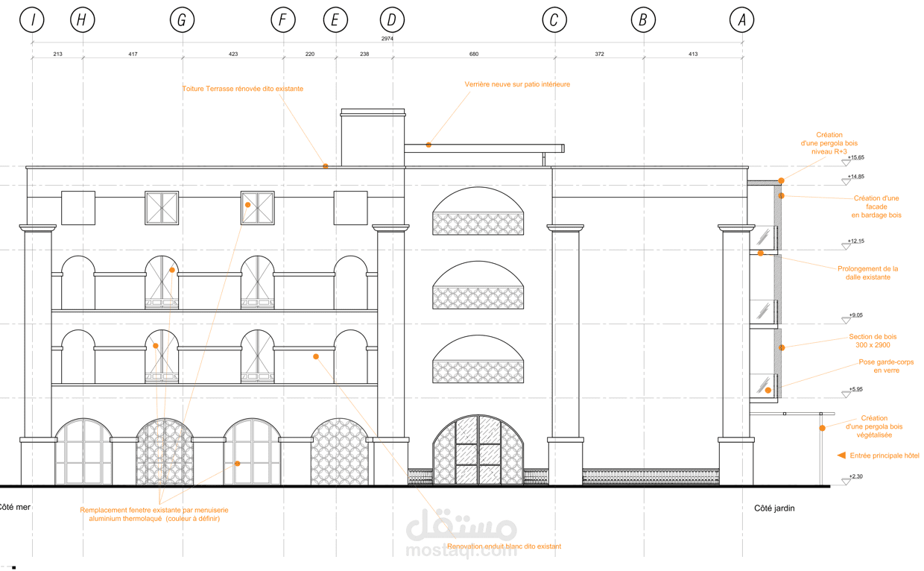924x571 pixels.
Task: Click the 'Pose garde-corps en verre' annotation
Action: [x=887, y=366]
